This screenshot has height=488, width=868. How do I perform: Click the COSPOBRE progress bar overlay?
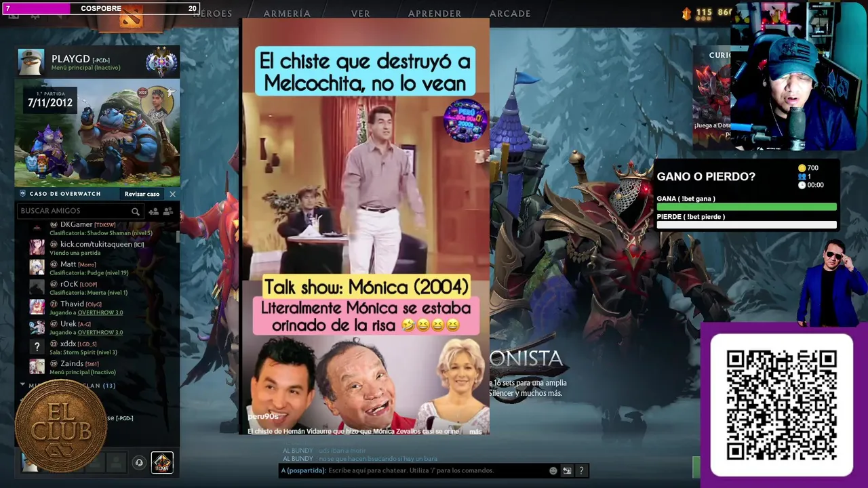tap(101, 9)
